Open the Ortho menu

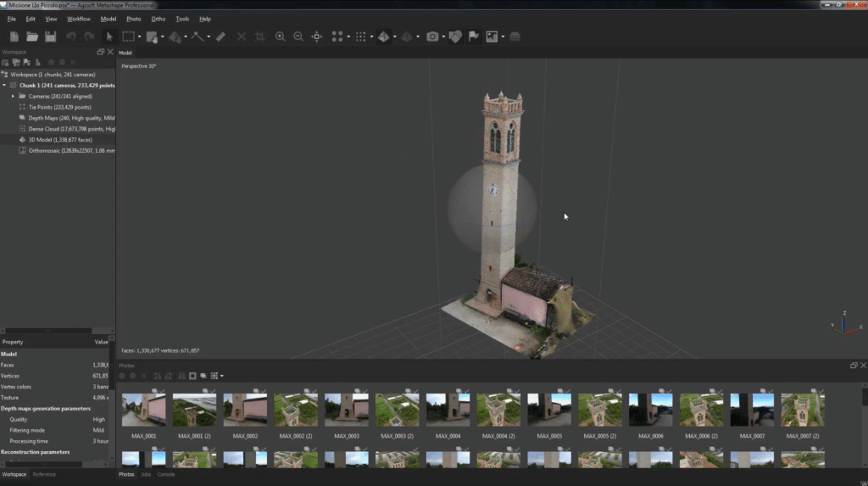(159, 19)
